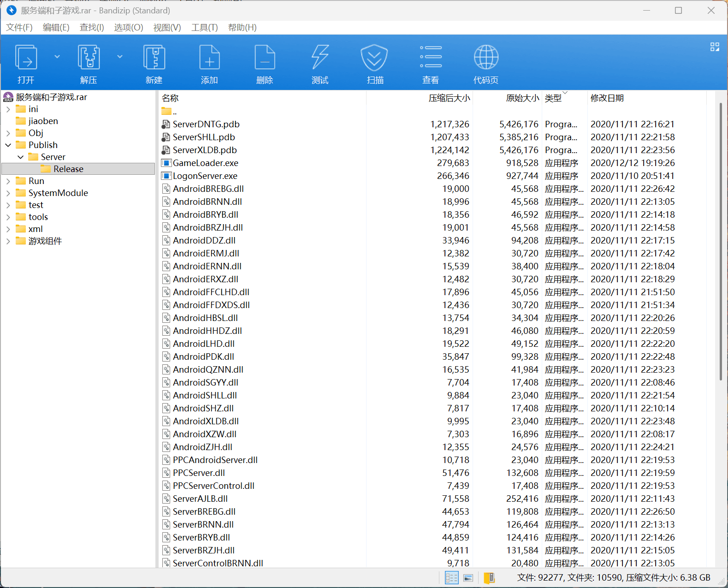Image resolution: width=728 pixels, height=588 pixels.
Task: Collapse the Publish folder in tree
Action: point(8,145)
